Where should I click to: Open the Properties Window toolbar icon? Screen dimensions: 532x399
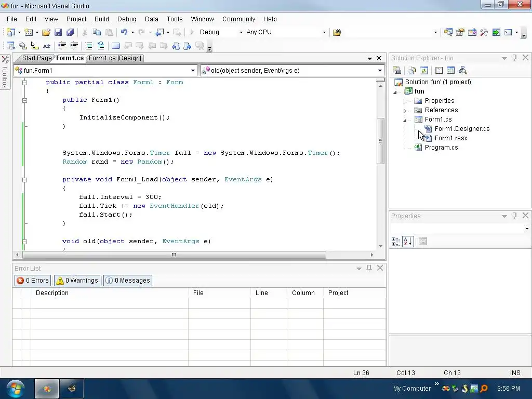coord(460,32)
